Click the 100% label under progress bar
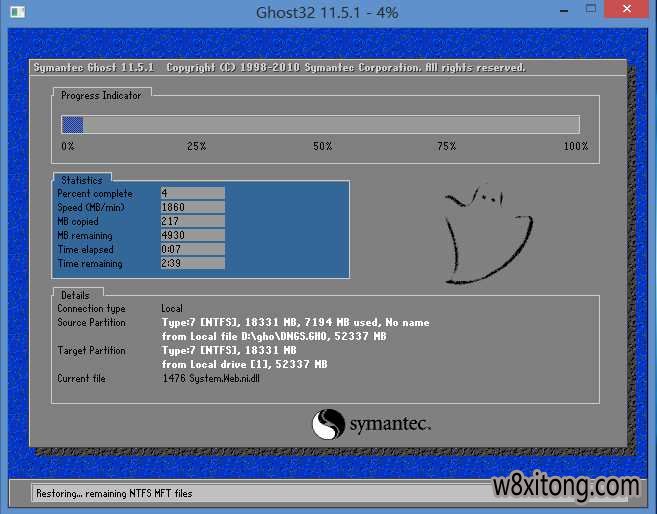 coord(576,147)
